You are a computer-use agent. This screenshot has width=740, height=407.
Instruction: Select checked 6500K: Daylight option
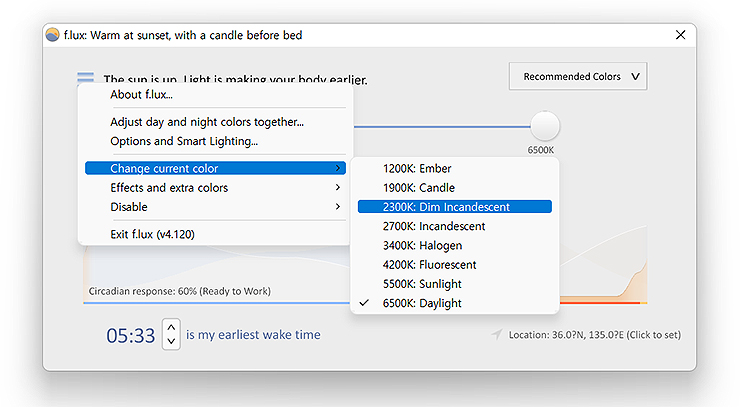[454, 303]
